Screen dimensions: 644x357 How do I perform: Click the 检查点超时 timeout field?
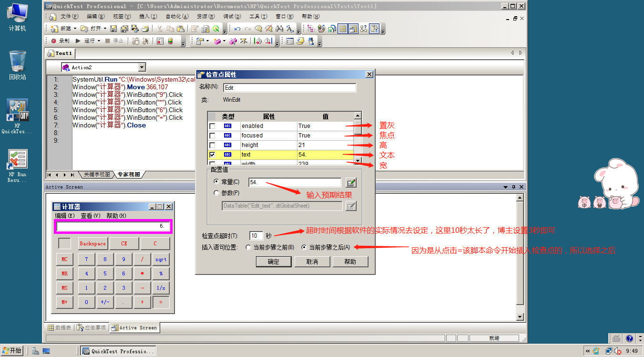pos(256,236)
